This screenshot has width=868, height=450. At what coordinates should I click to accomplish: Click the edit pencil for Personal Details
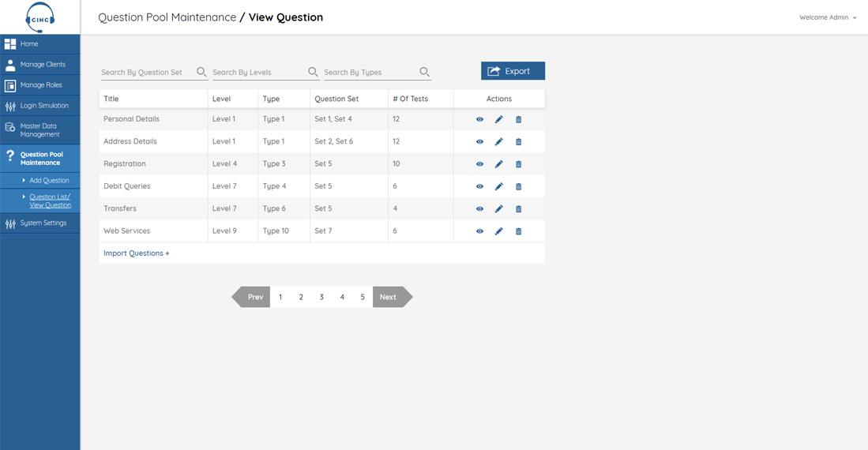tap(499, 119)
